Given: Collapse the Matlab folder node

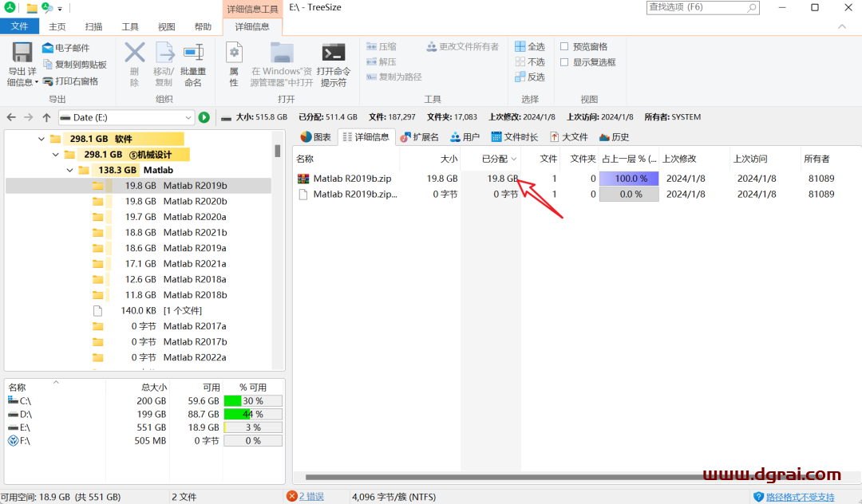Looking at the screenshot, I should pos(69,170).
